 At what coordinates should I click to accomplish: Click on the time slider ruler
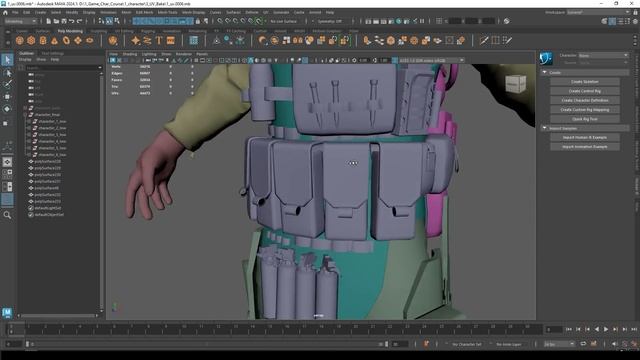tap(276, 329)
